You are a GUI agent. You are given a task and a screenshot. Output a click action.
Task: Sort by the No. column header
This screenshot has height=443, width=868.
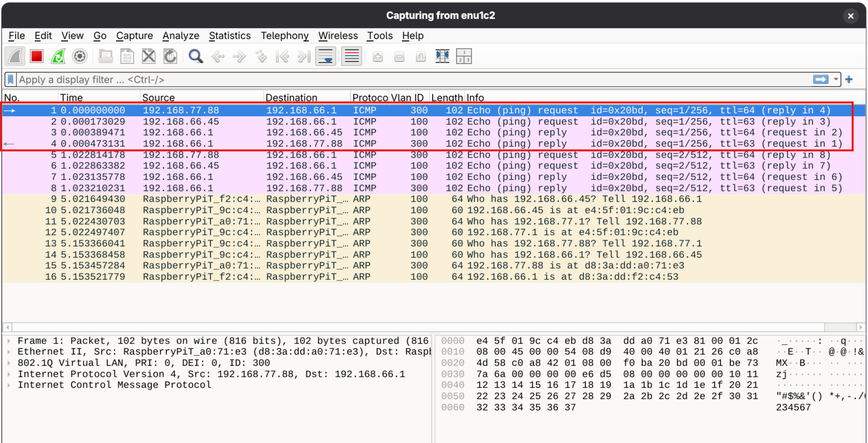[30, 97]
